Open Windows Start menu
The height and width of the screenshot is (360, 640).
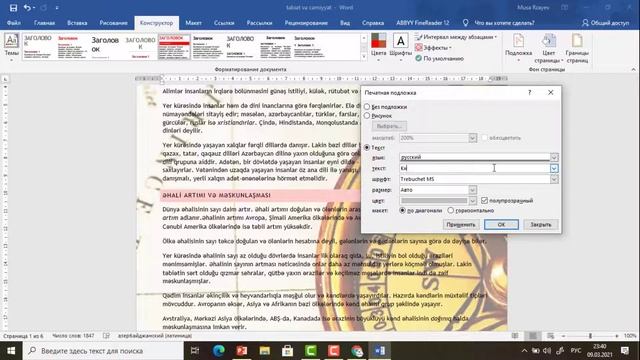pyautogui.click(x=11, y=351)
